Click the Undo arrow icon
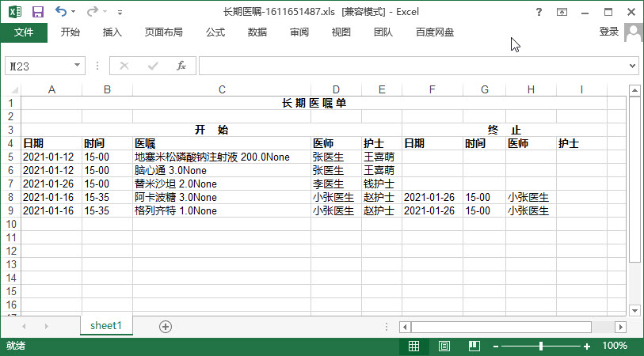The height and width of the screenshot is (356, 644). pyautogui.click(x=61, y=12)
